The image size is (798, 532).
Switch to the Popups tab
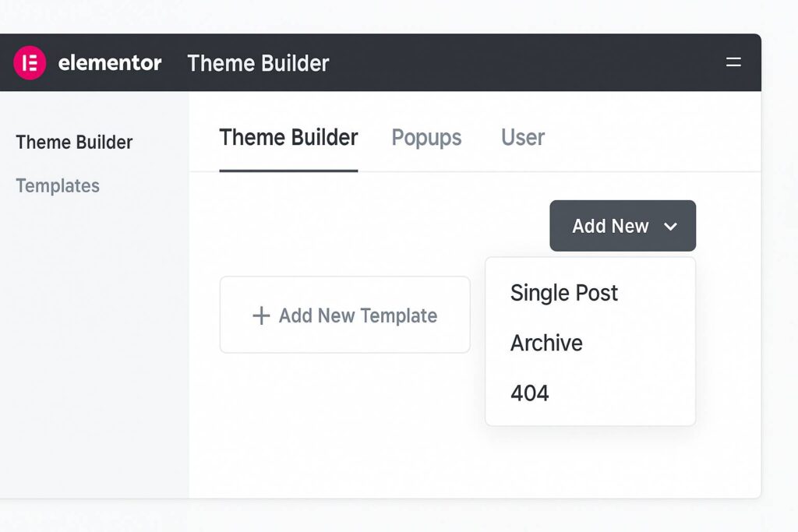pyautogui.click(x=426, y=138)
